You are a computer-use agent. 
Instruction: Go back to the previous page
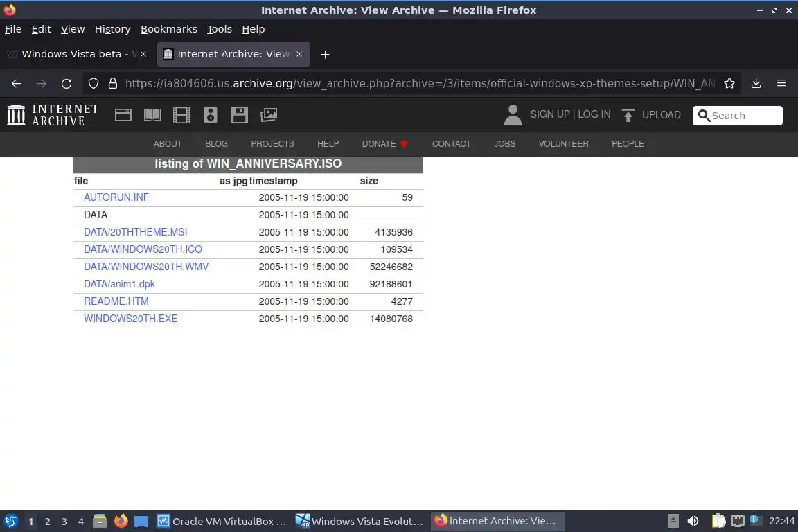pos(17,84)
